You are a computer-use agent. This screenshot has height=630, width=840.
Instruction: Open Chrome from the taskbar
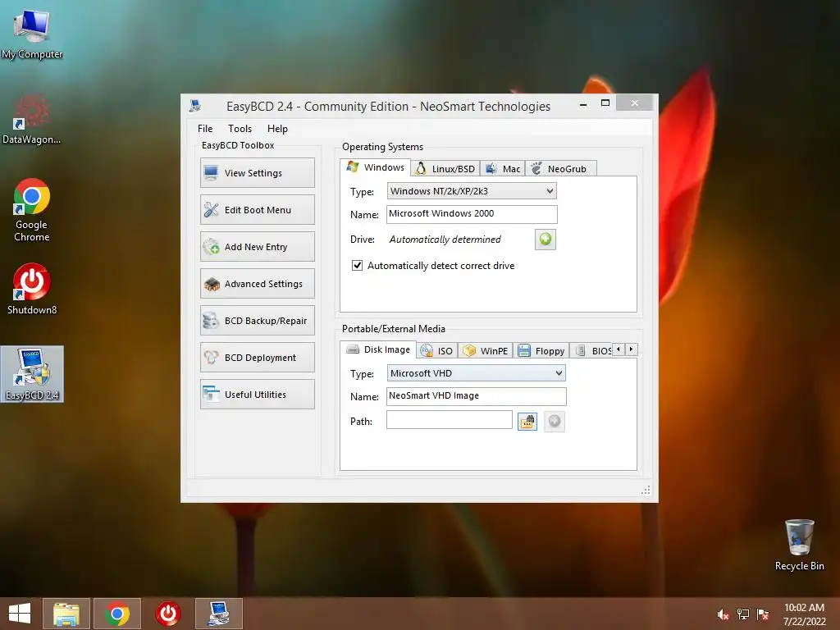pyautogui.click(x=117, y=614)
